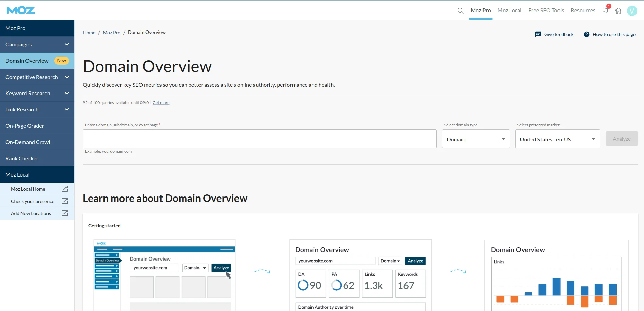Open notifications flag icon
Screen dimensions: 644x311
[605, 11]
